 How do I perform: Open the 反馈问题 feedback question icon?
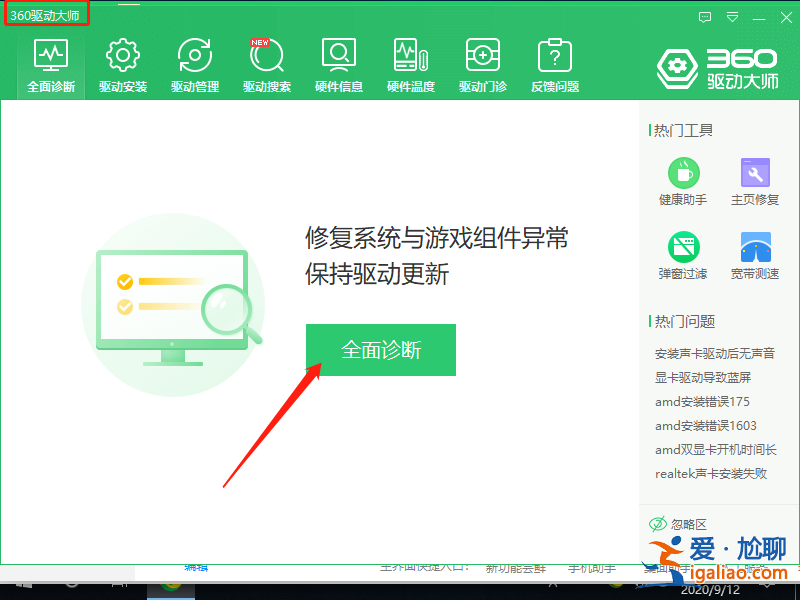coord(554,62)
